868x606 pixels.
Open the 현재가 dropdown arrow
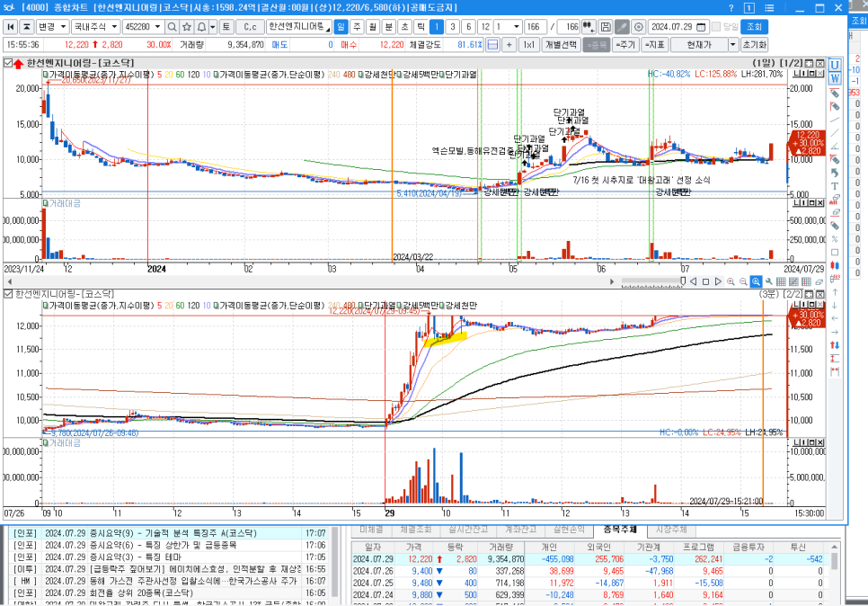point(732,44)
